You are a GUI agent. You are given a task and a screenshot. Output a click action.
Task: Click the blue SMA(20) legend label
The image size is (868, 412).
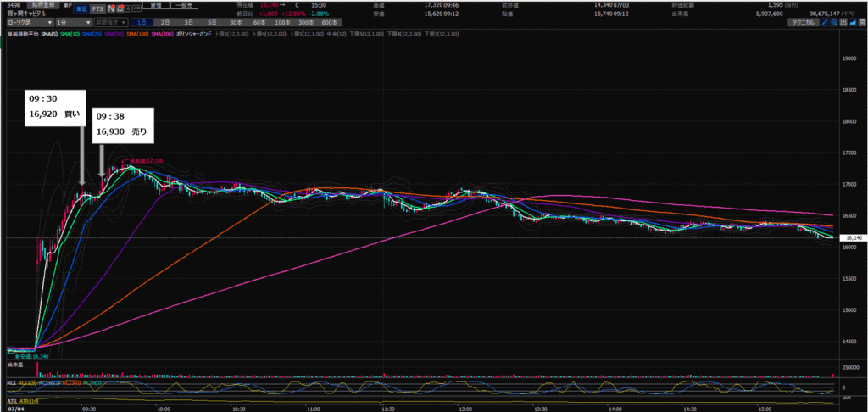[x=92, y=34]
